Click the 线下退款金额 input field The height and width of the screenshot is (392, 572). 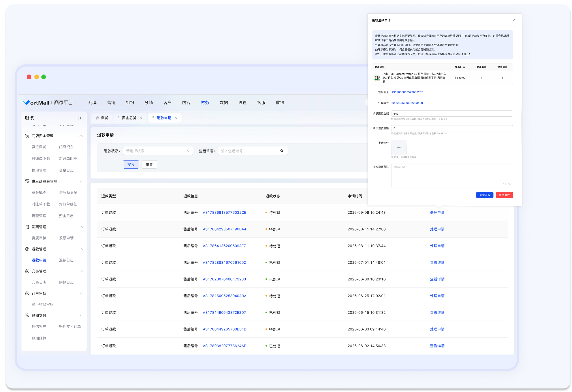[452, 128]
